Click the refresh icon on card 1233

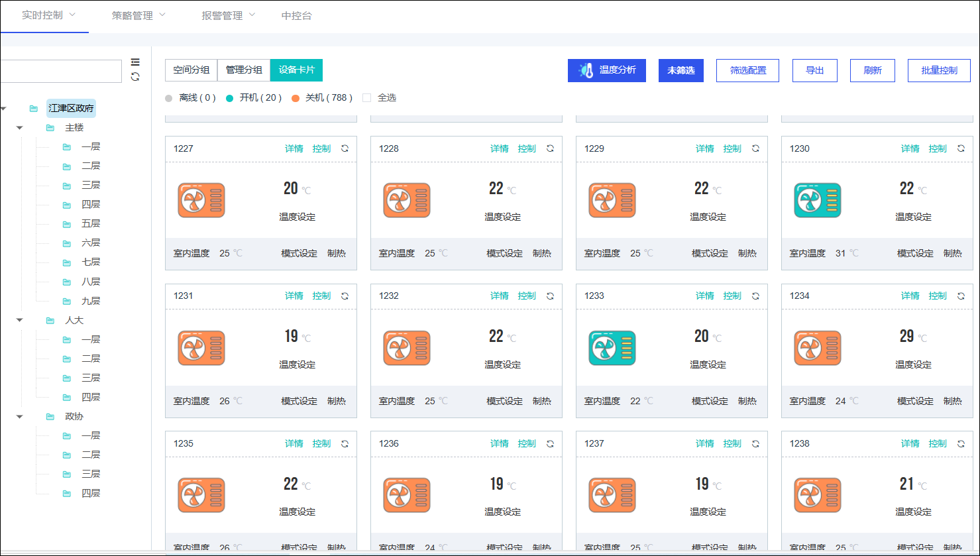tap(755, 296)
